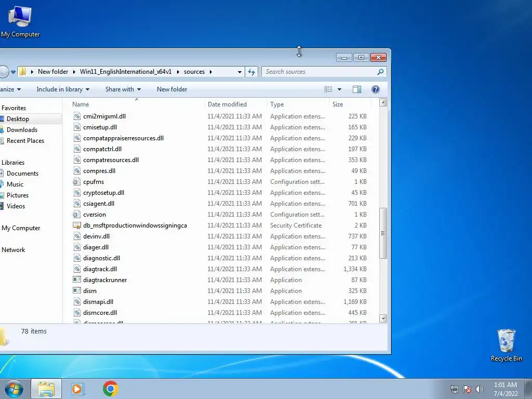Open the recent pages dropdown arrow
Viewport: 532px width, 399px height.
[13, 72]
